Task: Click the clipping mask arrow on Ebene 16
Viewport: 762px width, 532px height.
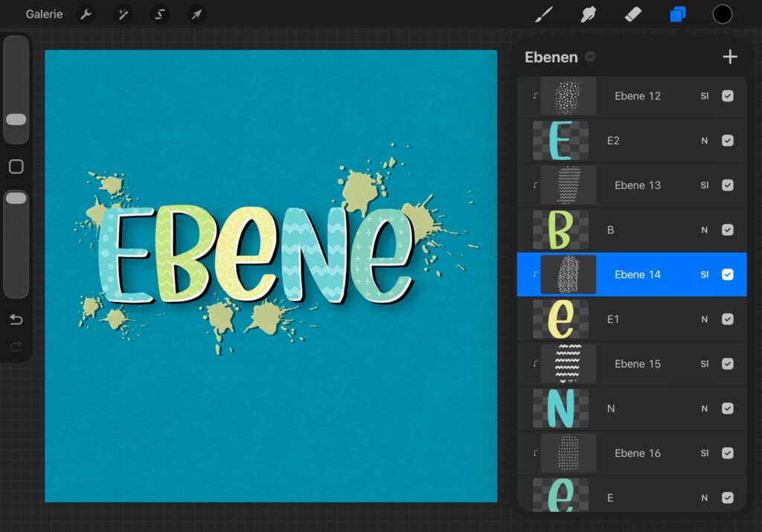Action: [x=535, y=453]
